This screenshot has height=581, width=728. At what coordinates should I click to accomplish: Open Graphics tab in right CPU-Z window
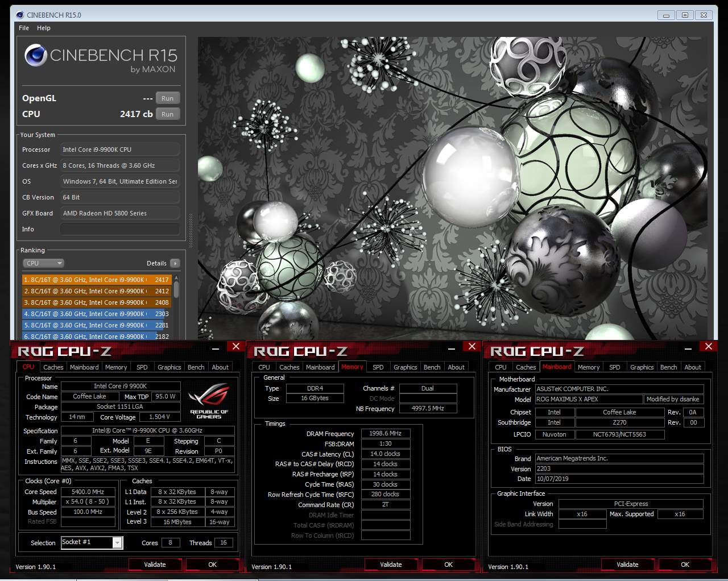[642, 367]
